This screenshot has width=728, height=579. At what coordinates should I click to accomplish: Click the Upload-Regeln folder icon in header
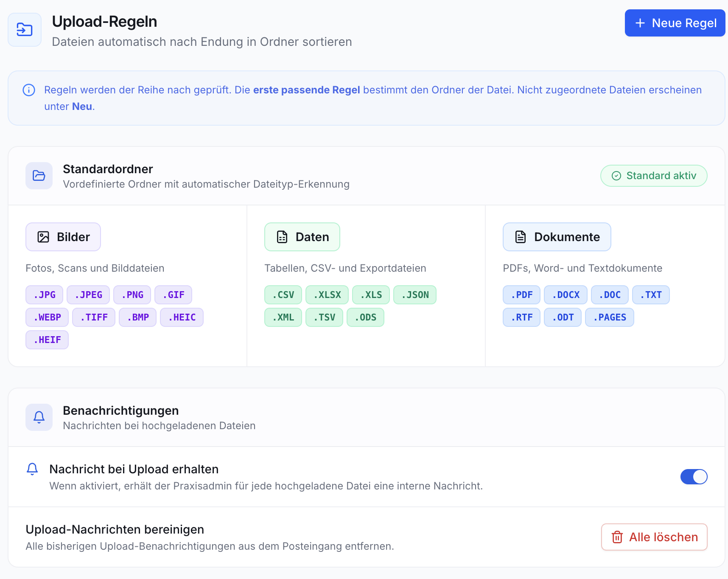(25, 30)
